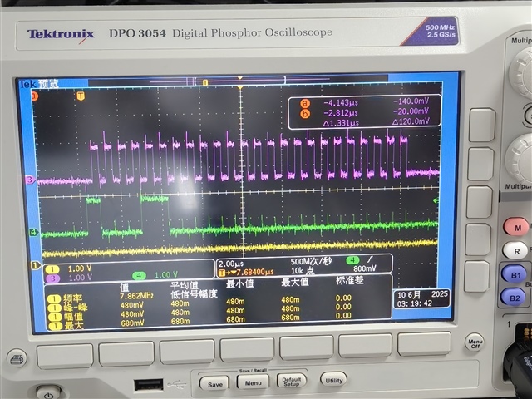
Task: Tap the orange trigger point marker at top center
Action: pyautogui.click(x=240, y=87)
